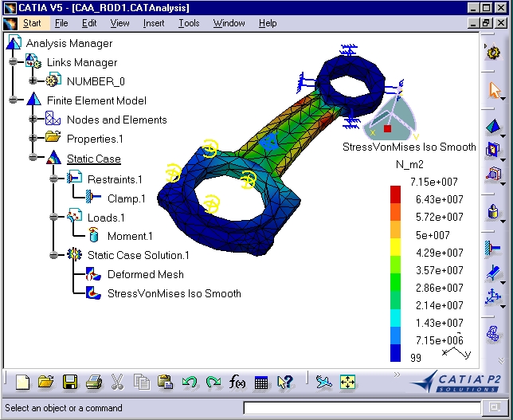
Task: Click the axis system icon in the right toolbar
Action: [493, 296]
